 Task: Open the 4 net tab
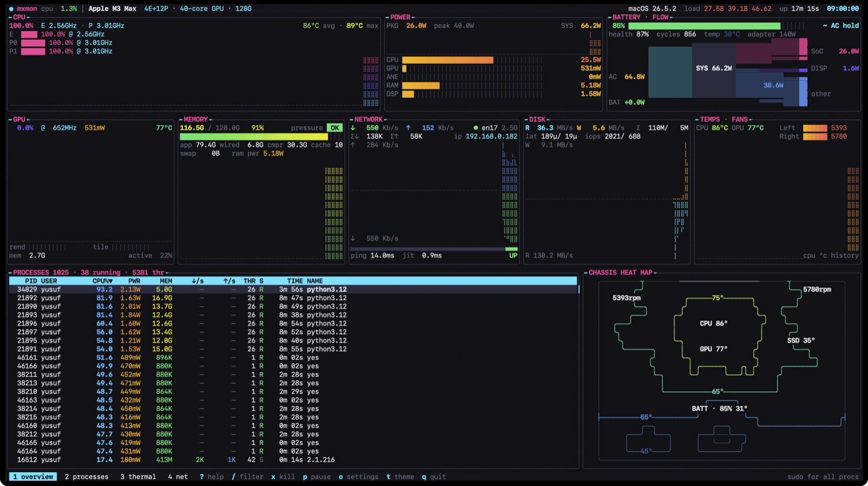point(178,477)
